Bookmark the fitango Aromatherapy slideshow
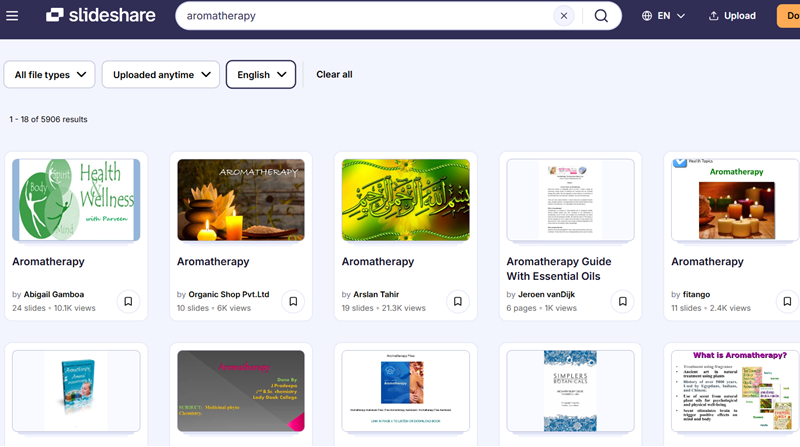The width and height of the screenshot is (800, 447). click(x=786, y=301)
